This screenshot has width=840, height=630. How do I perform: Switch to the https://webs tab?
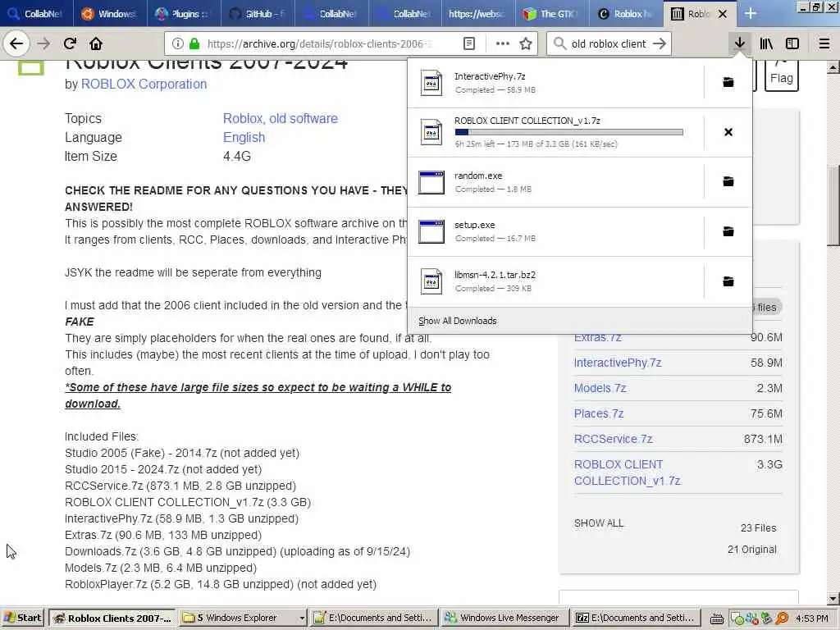(x=478, y=13)
